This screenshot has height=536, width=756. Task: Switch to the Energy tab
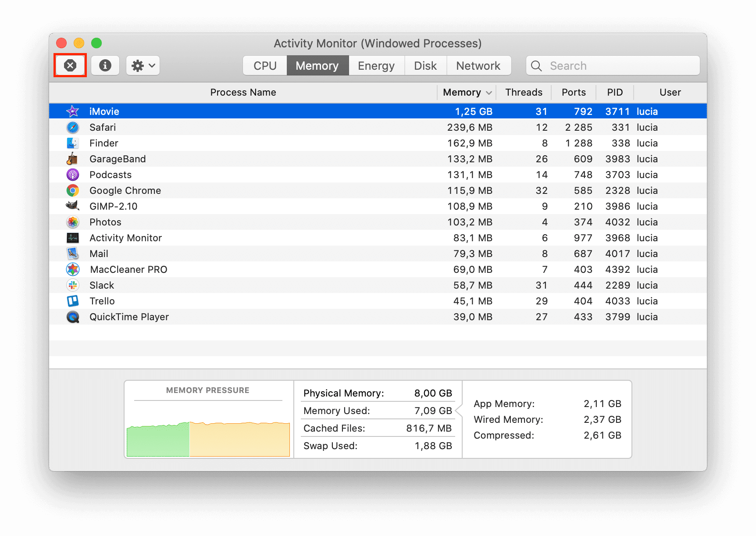376,66
